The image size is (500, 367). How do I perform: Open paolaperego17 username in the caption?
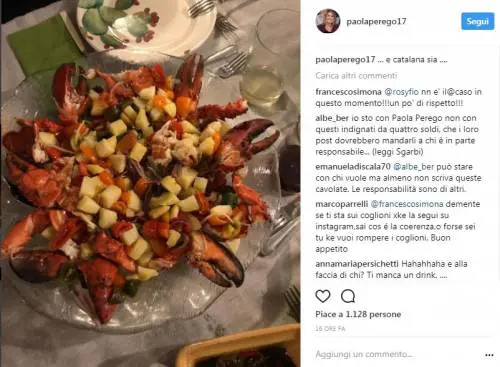click(x=345, y=60)
